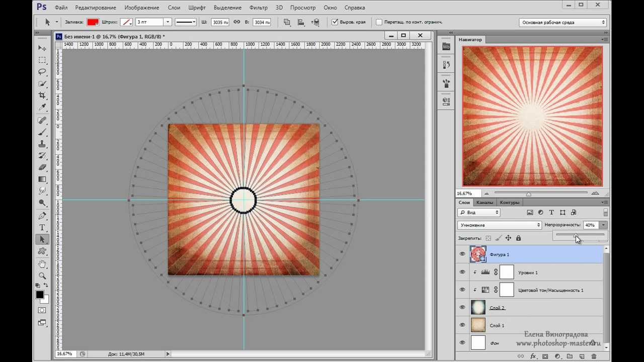Hide the Фигура 1 layer
The height and width of the screenshot is (362, 644).
point(462,254)
